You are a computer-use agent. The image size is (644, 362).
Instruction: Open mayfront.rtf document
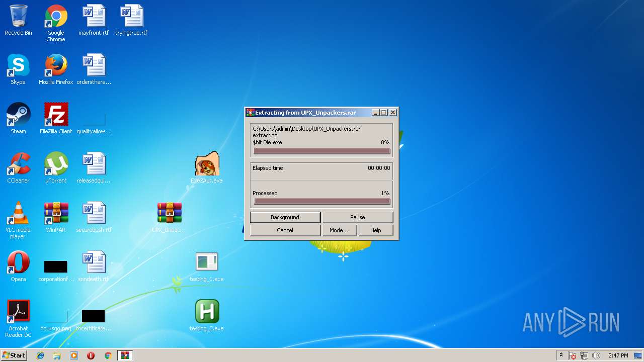tap(94, 20)
